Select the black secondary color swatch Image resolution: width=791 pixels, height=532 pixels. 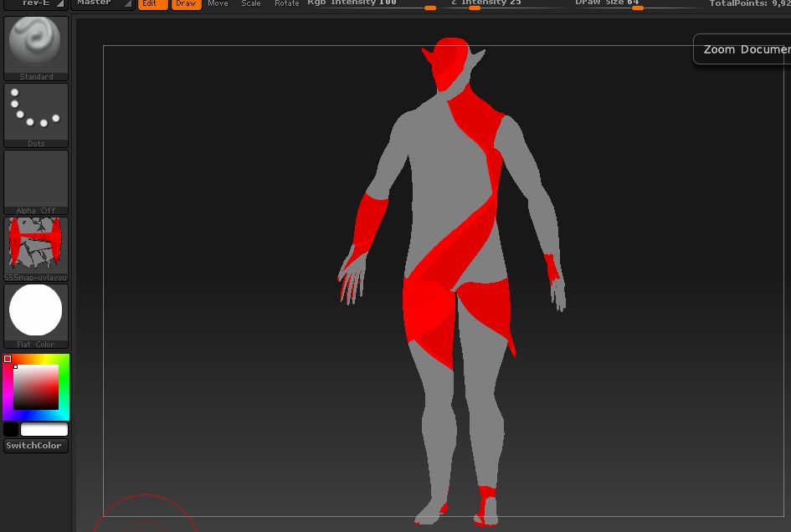tap(11, 429)
